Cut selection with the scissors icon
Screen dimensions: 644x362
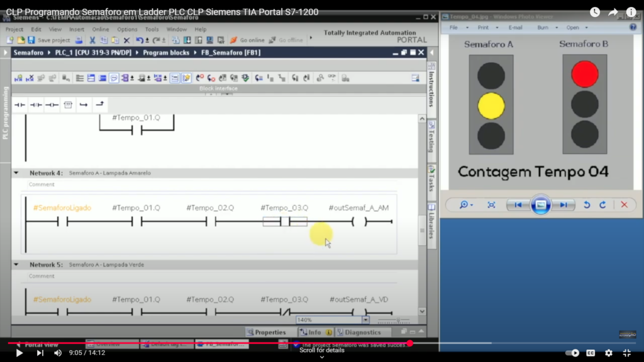click(92, 40)
